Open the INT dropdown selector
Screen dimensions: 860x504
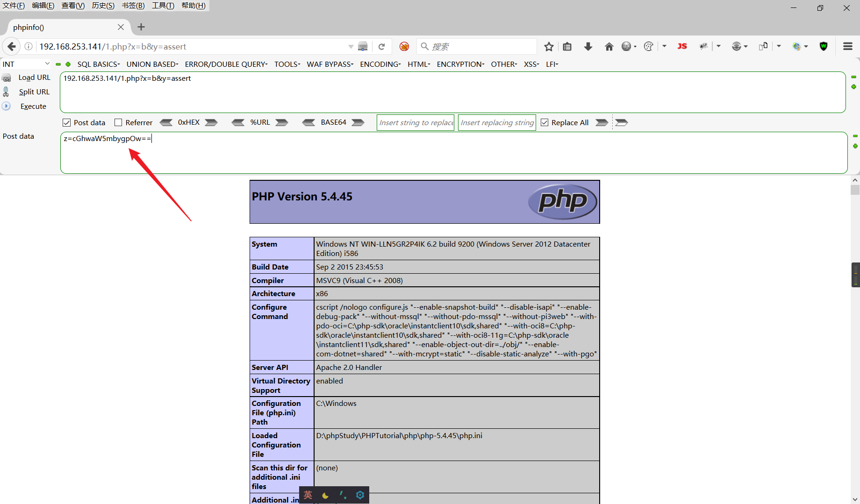tap(26, 64)
